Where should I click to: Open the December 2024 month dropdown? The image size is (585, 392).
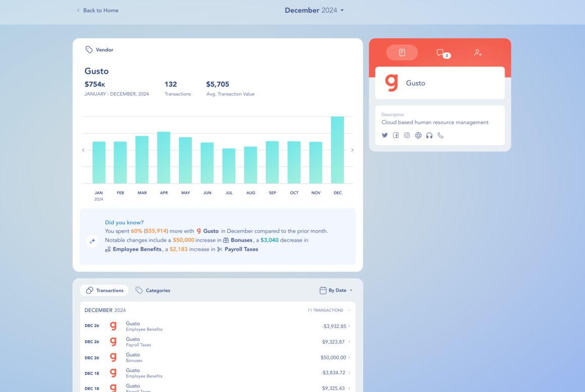coord(314,11)
